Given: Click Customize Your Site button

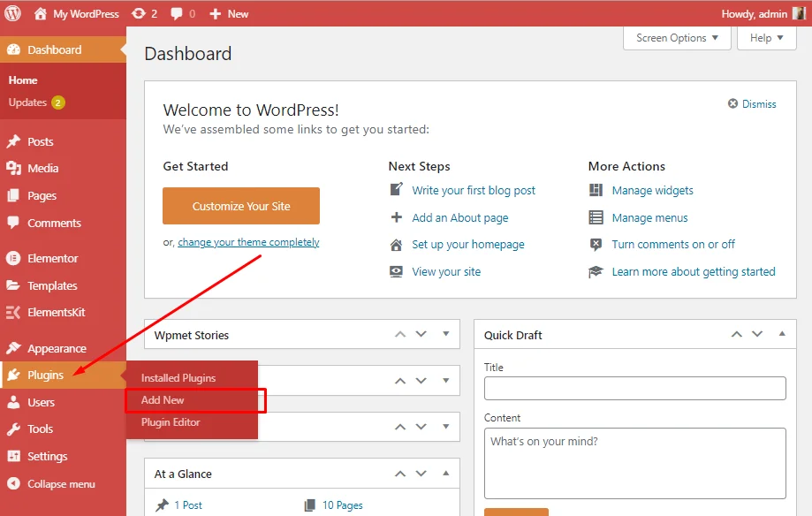Looking at the screenshot, I should pyautogui.click(x=241, y=206).
